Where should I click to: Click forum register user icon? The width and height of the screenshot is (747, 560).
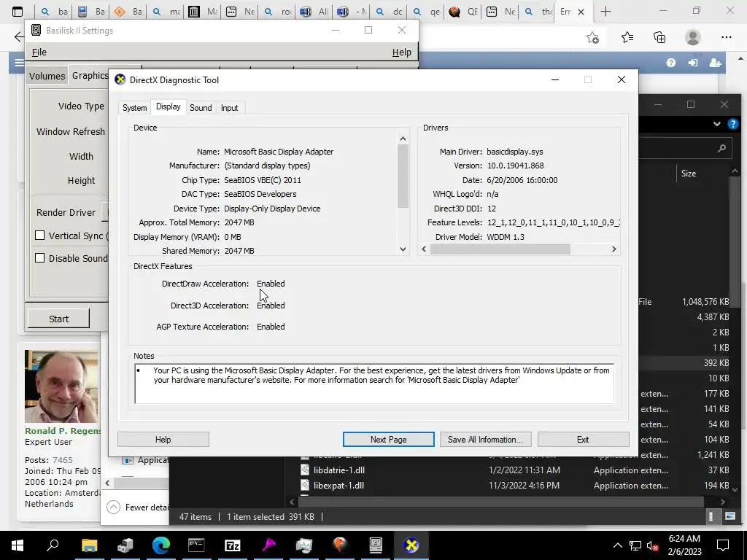[x=715, y=63]
